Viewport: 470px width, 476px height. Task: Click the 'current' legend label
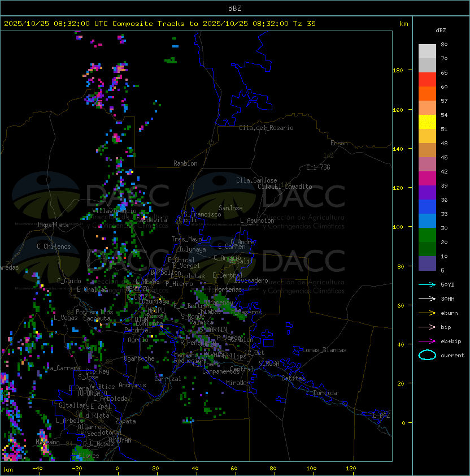(x=452, y=356)
